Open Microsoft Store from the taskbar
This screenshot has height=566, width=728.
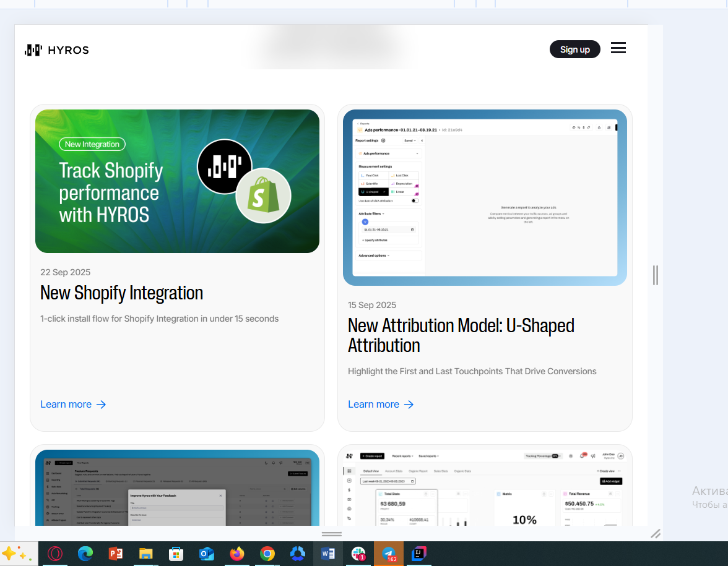[x=176, y=554]
